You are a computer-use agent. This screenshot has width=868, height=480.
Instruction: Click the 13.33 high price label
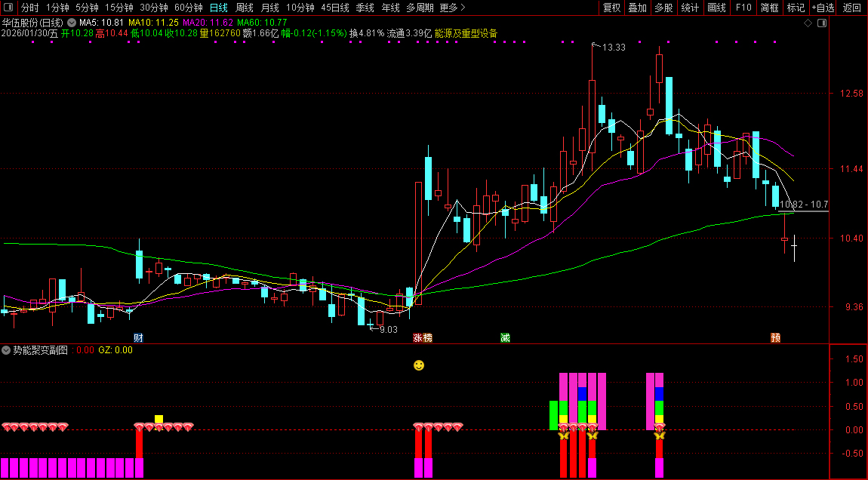(614, 48)
